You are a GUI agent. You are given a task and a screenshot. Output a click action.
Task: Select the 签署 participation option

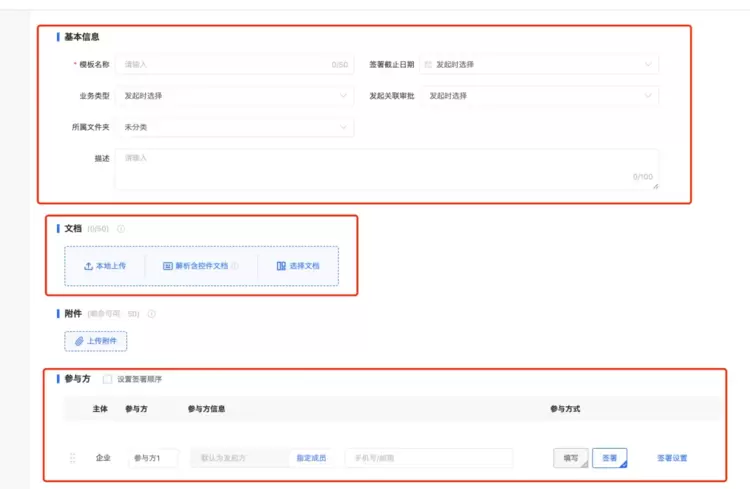[x=609, y=458]
